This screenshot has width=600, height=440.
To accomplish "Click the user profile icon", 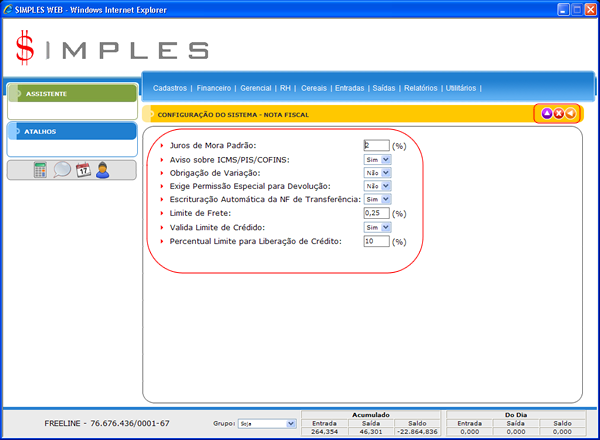I will pos(102,170).
